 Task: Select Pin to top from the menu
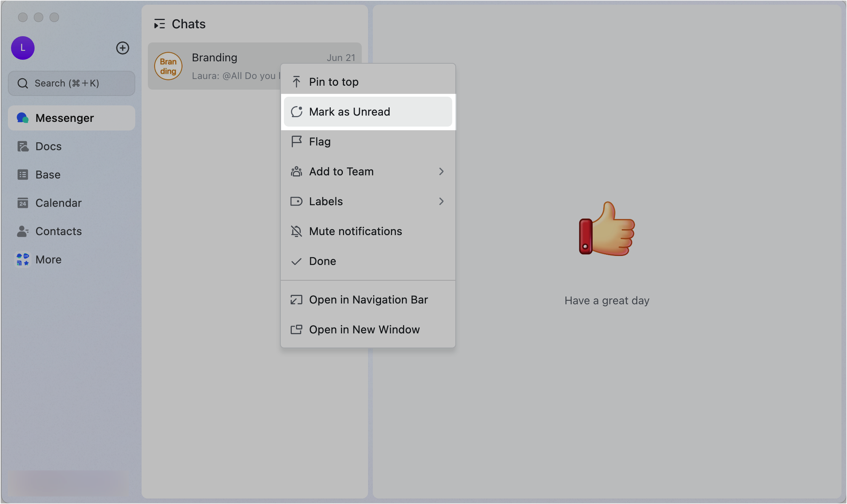click(x=333, y=82)
